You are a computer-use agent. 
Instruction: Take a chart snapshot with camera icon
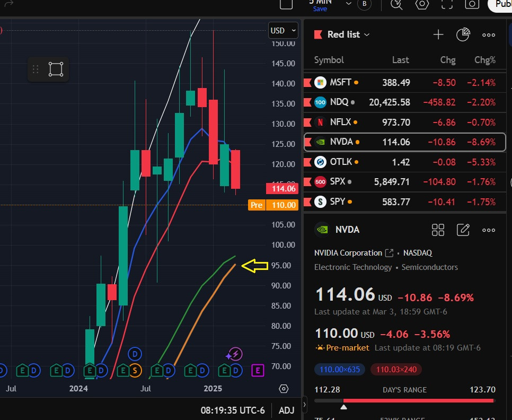click(472, 4)
